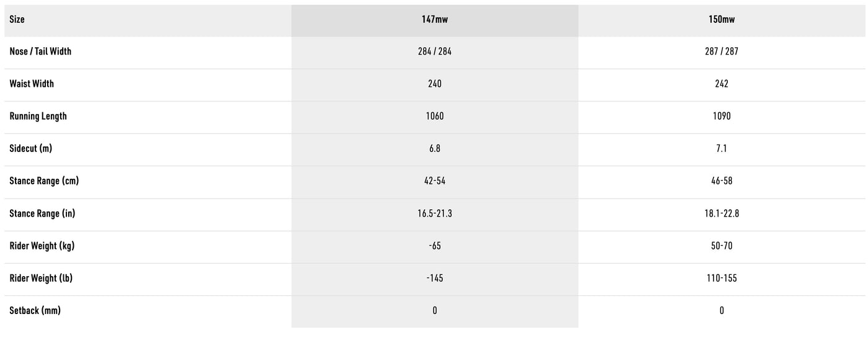Screen dimensions: 868x337
Task: Click the Stance Range (in) label
Action: pyautogui.click(x=42, y=213)
